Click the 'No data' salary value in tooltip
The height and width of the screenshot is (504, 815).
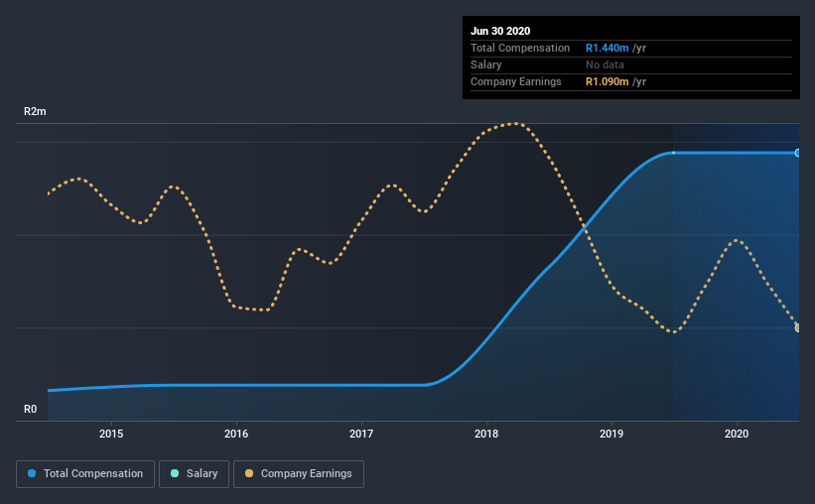[605, 64]
